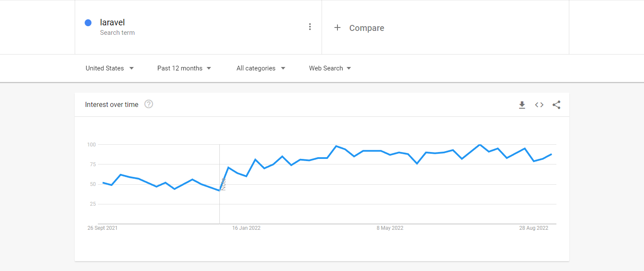Screen dimensions: 644x271
Task: Open the All categories dropdown
Action: pos(261,68)
